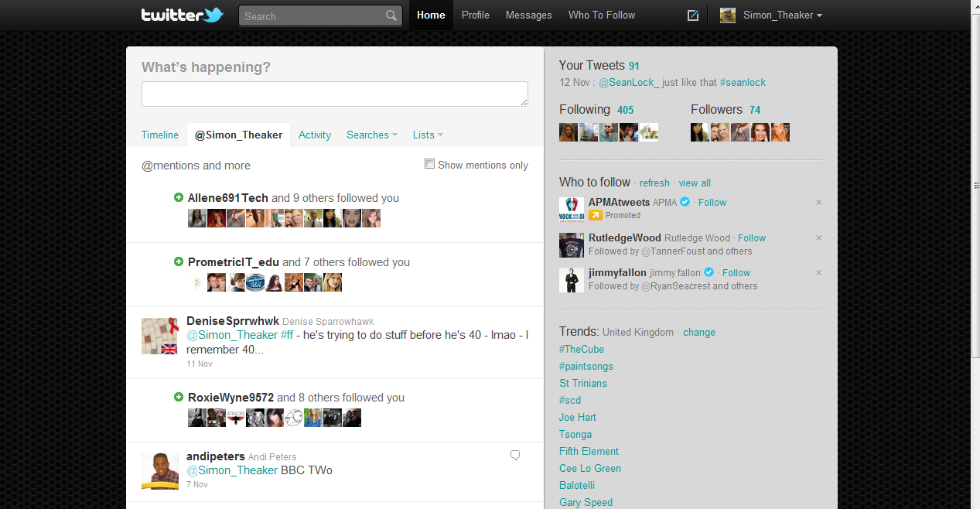Open #seanlock hashtag link
The image size is (980, 509).
(743, 83)
